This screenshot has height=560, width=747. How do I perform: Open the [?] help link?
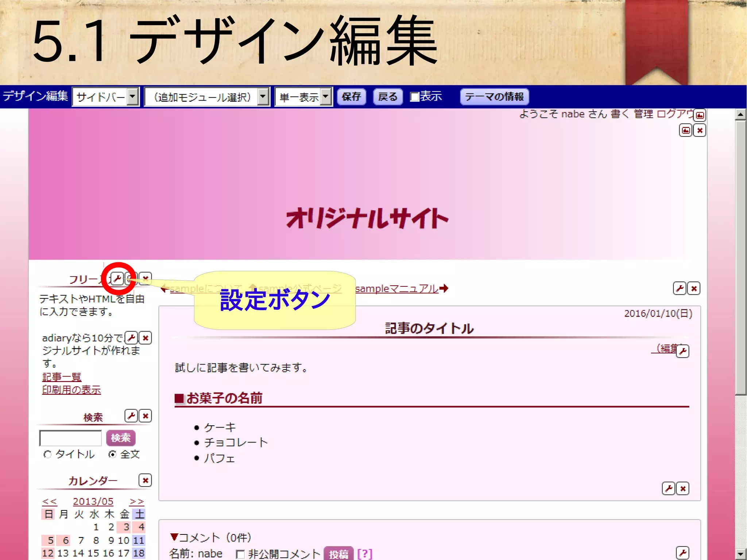pyautogui.click(x=365, y=554)
